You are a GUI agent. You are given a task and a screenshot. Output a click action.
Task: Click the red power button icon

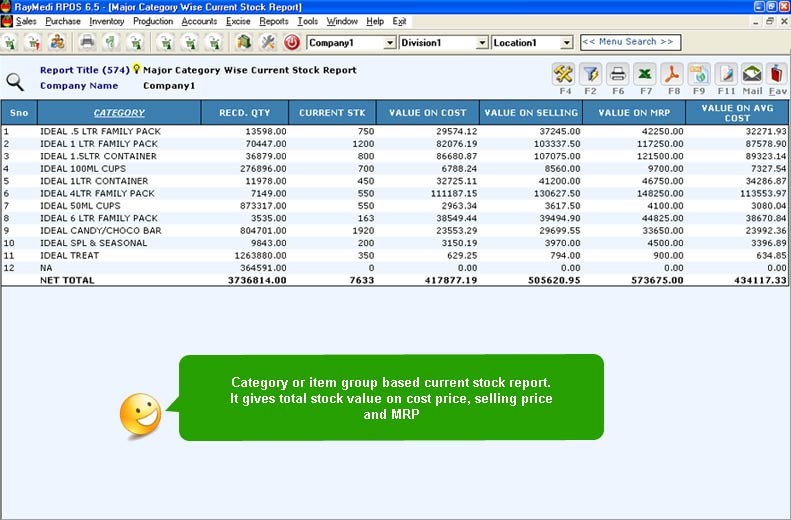[x=292, y=42]
